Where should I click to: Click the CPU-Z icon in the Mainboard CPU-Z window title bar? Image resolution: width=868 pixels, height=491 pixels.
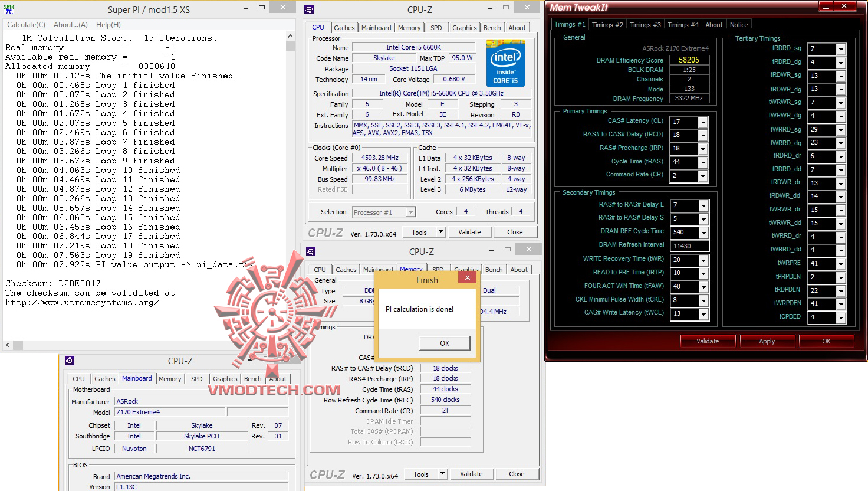(x=70, y=361)
